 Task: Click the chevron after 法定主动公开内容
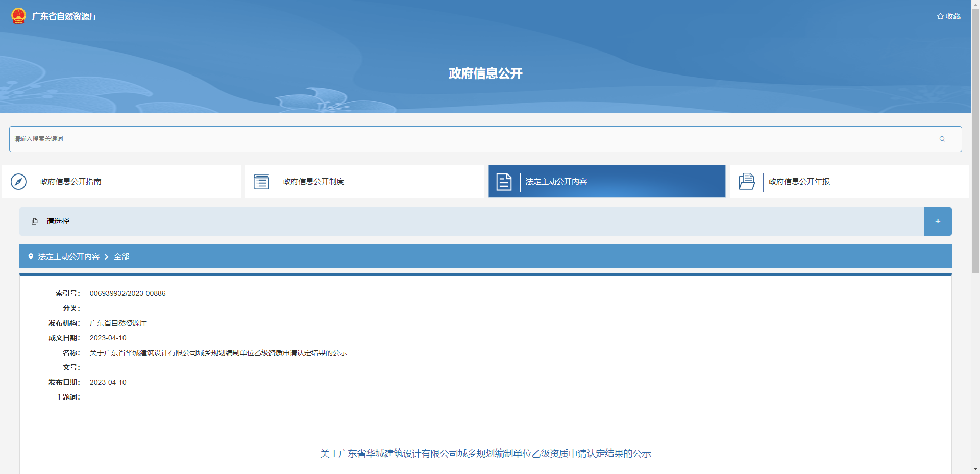(x=106, y=257)
